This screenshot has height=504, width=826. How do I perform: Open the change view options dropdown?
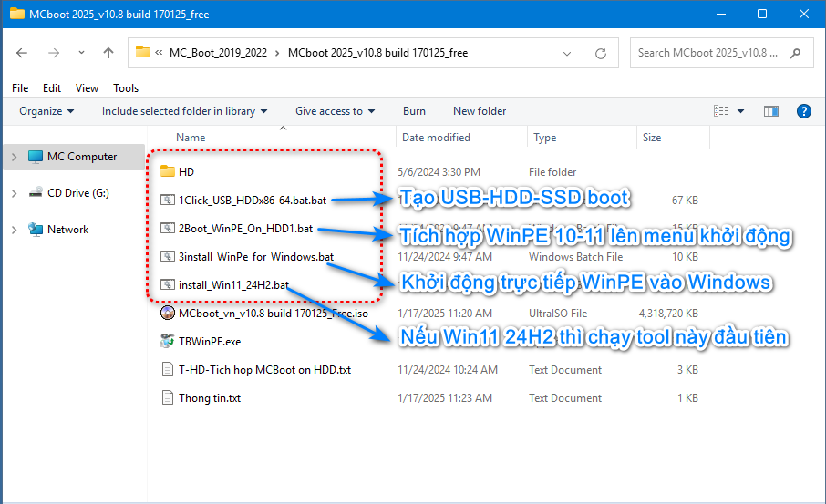(x=740, y=111)
